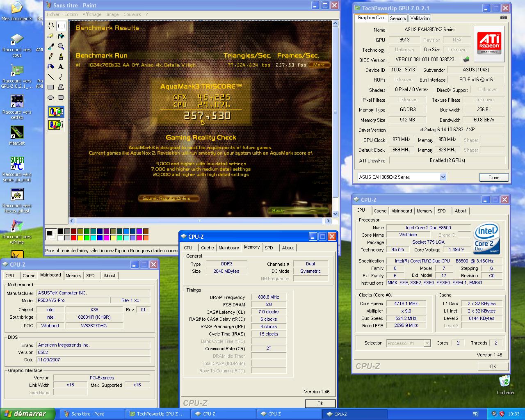Click the Back button in AquaMark image

[x=298, y=210]
